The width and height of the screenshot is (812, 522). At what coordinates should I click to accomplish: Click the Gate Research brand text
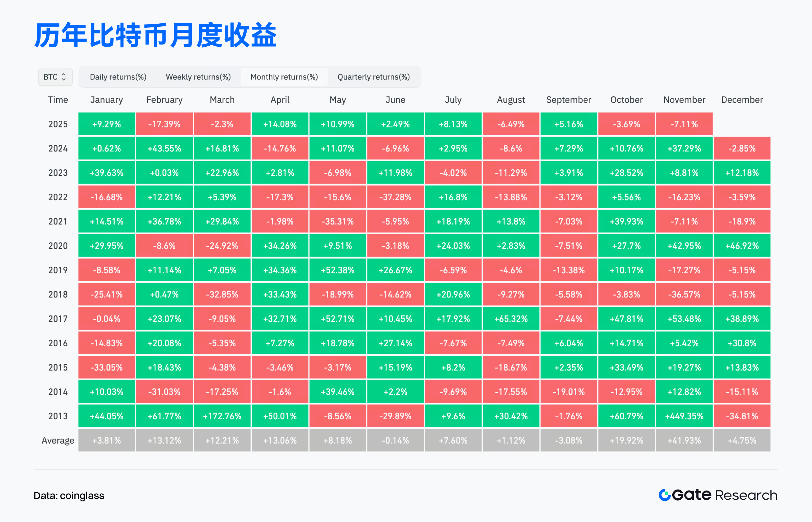click(725, 495)
